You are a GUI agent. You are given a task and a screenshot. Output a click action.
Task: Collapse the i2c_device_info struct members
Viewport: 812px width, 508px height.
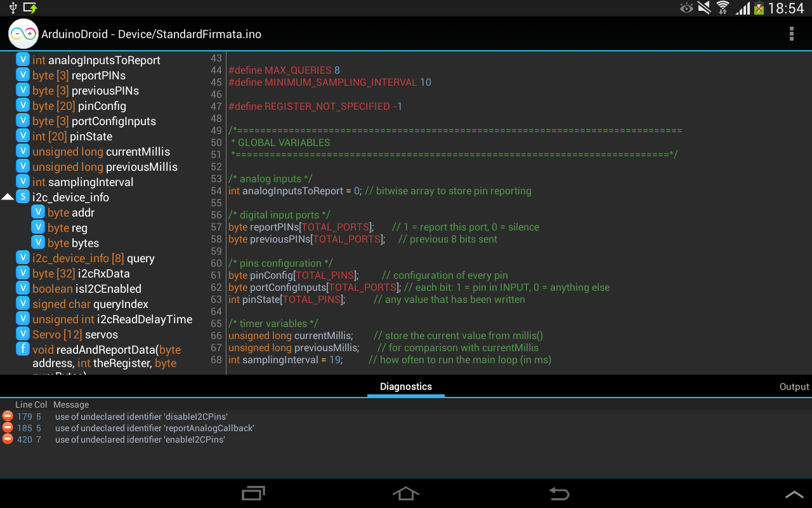coord(8,197)
